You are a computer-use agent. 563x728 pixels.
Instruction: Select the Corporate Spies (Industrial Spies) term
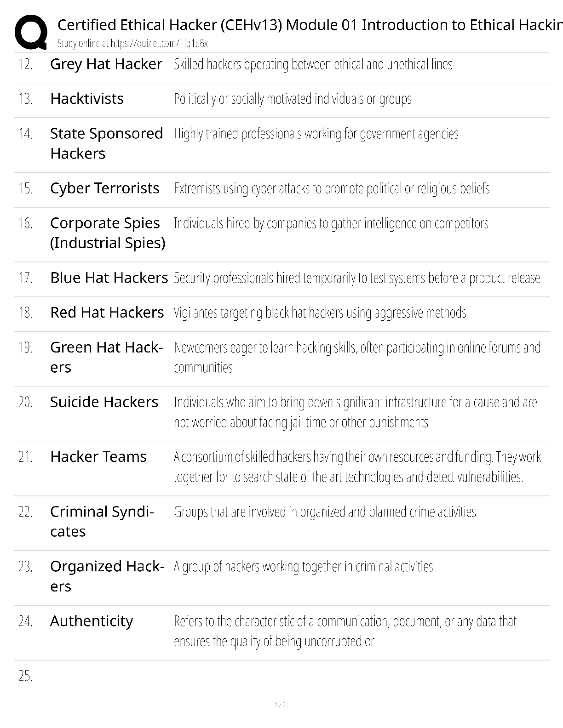click(x=108, y=233)
